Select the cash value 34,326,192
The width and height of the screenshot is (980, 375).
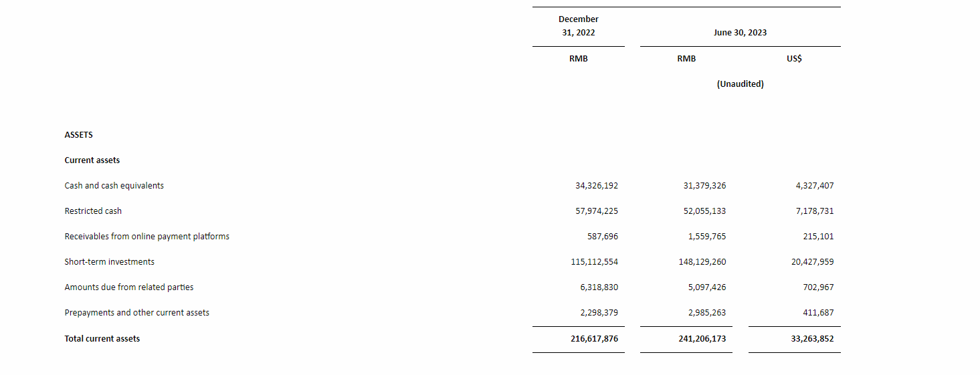[596, 186]
